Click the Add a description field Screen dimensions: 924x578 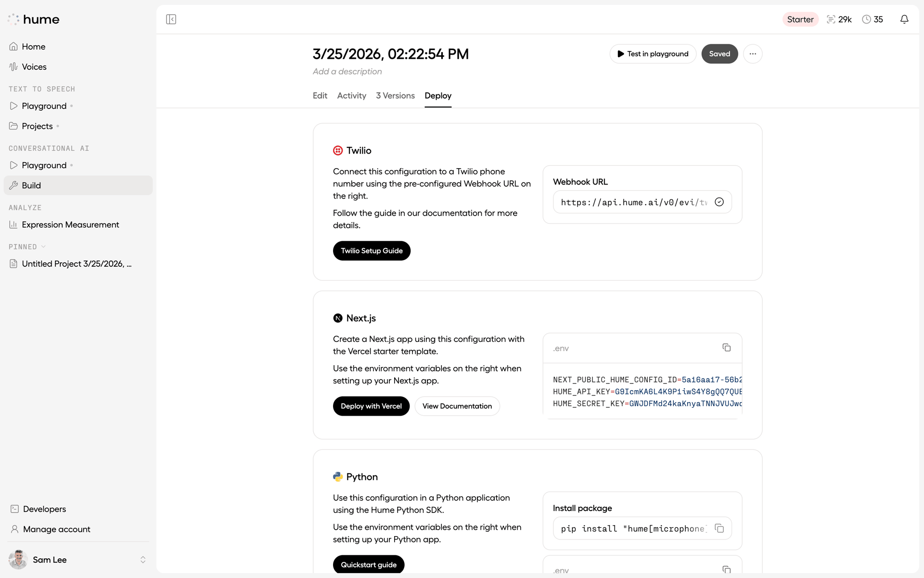click(x=347, y=71)
